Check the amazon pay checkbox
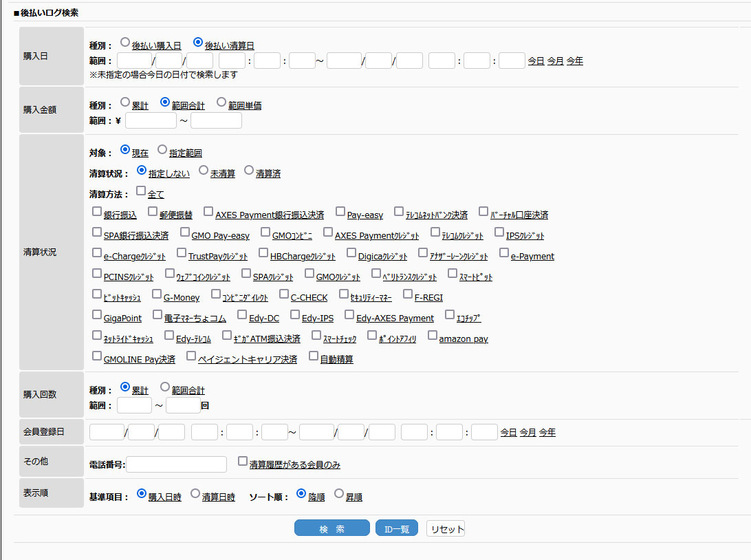Image resolution: width=751 pixels, height=560 pixels. pyautogui.click(x=433, y=335)
